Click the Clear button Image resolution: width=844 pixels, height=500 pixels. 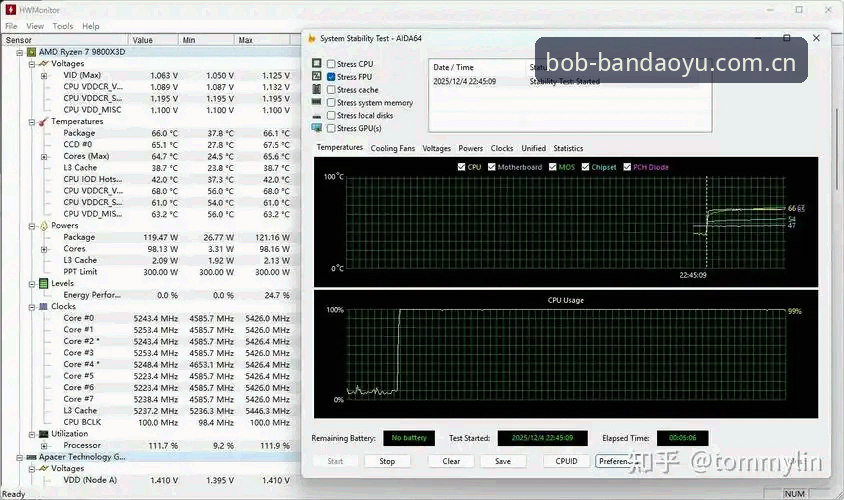(451, 461)
